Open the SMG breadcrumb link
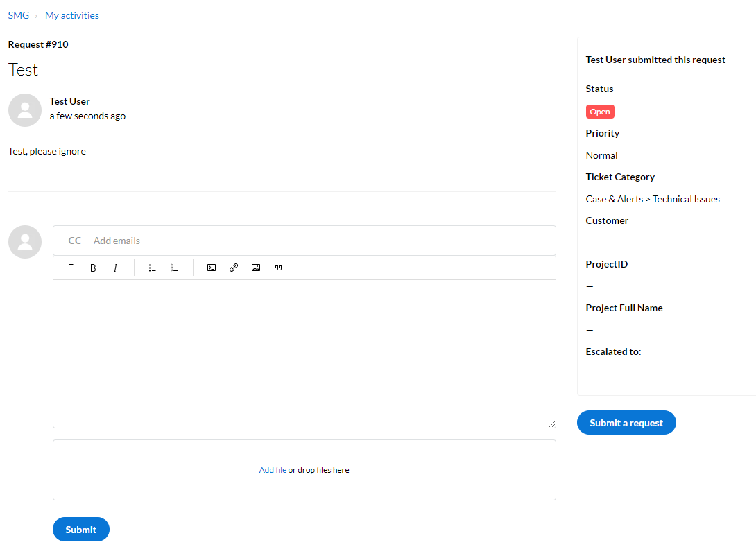756x558 pixels. point(19,15)
